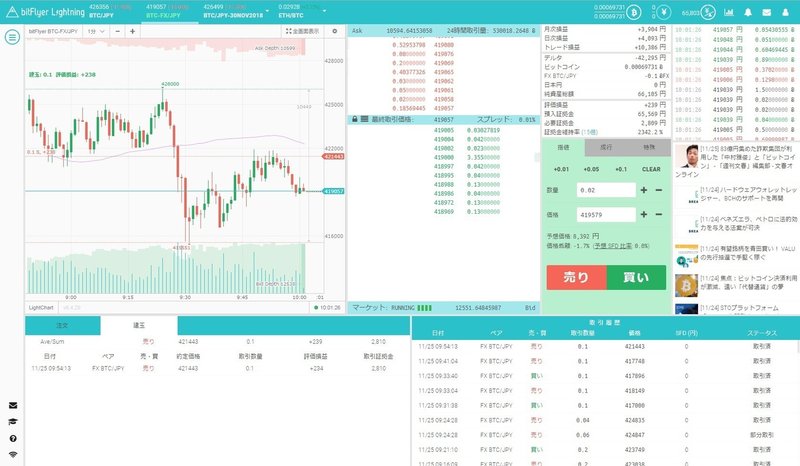Open the Bitcoin balance icon
Viewport: 800px width, 466px height.
(x=634, y=12)
